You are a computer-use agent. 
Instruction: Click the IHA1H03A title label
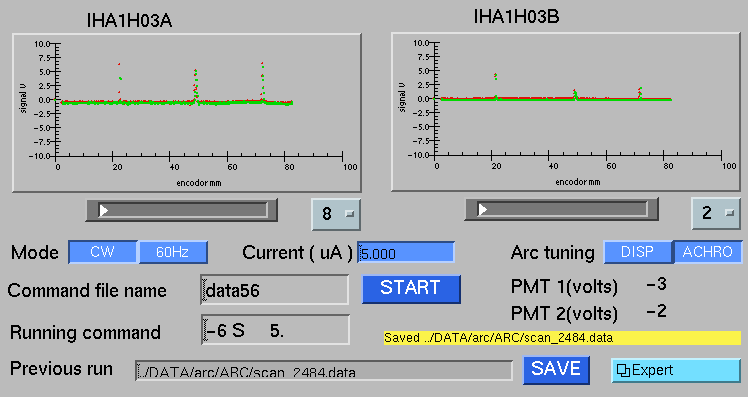coord(129,21)
